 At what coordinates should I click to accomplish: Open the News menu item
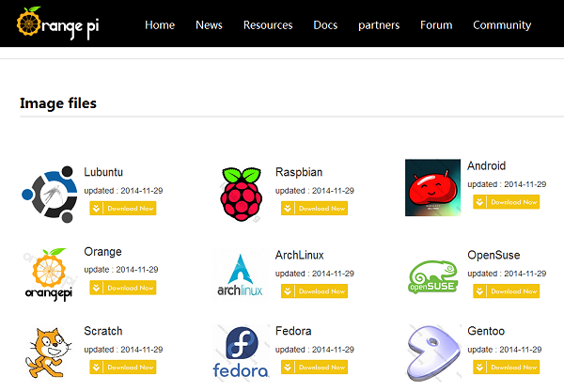[209, 25]
